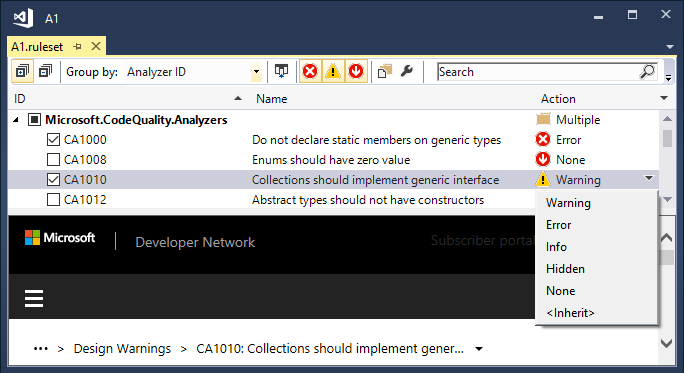Click rule list scrollbar down arrow
The image size is (684, 373).
(667, 199)
